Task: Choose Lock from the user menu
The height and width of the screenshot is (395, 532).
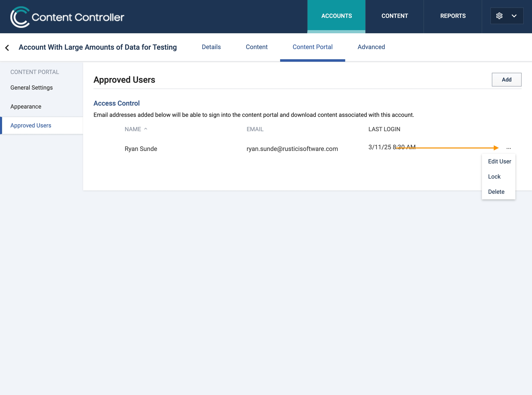Action: pyautogui.click(x=494, y=176)
